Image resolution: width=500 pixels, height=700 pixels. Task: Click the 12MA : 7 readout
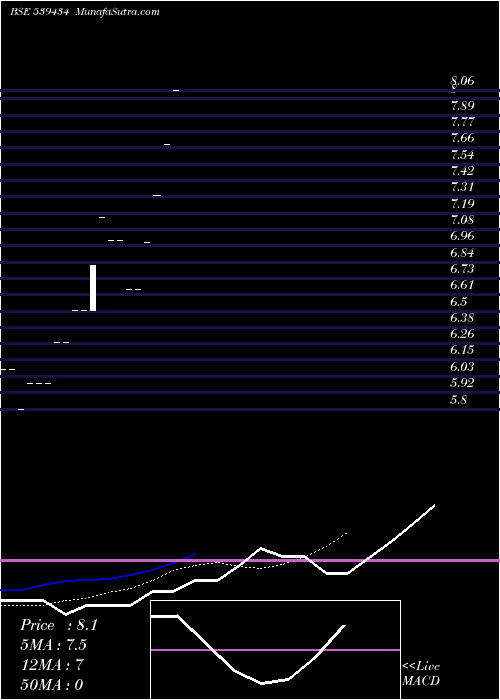coord(52,666)
